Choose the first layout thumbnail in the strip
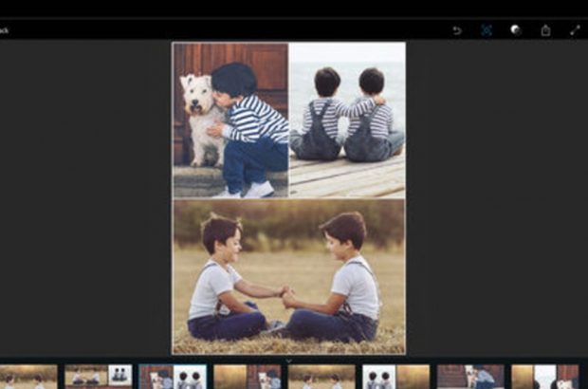The width and height of the screenshot is (588, 389). (27, 377)
